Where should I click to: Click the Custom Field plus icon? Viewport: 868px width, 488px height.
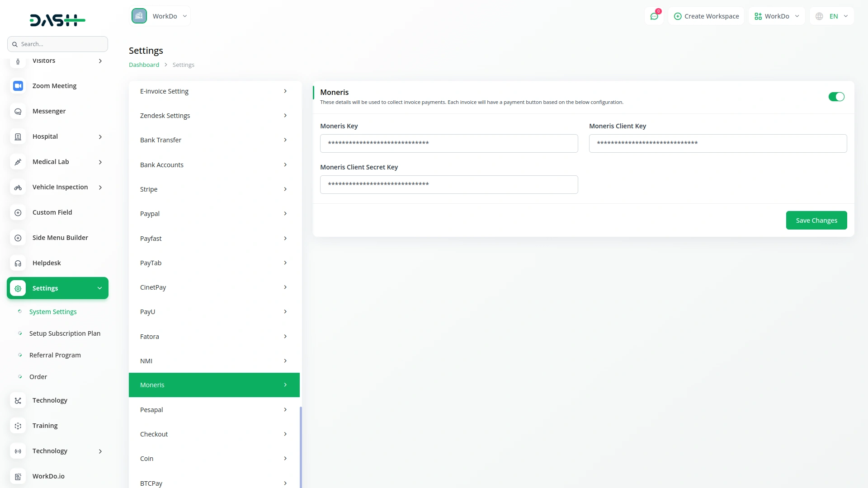click(18, 212)
